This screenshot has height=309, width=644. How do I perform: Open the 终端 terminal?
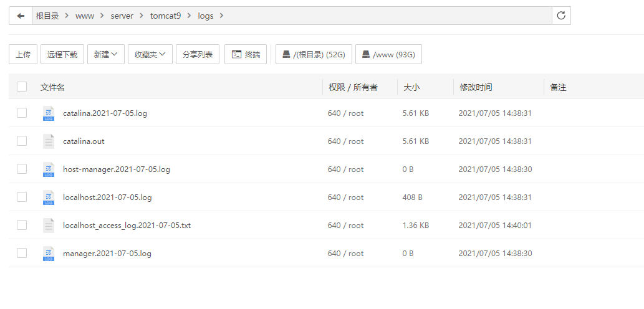(246, 54)
